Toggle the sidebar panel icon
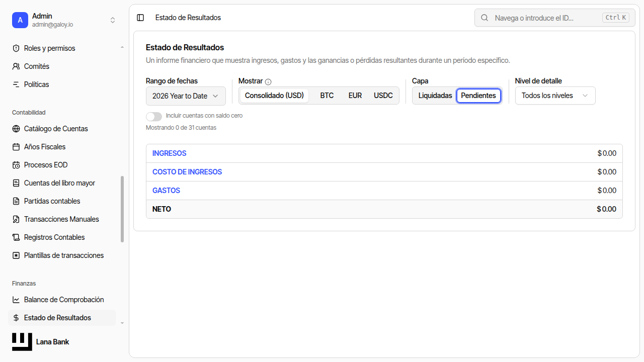The image size is (644, 362). point(140,18)
